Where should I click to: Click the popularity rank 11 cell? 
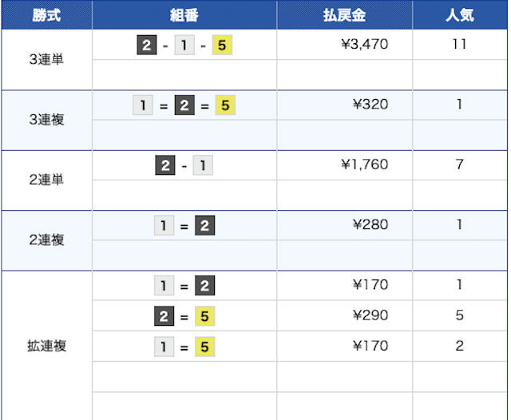pyautogui.click(x=459, y=45)
